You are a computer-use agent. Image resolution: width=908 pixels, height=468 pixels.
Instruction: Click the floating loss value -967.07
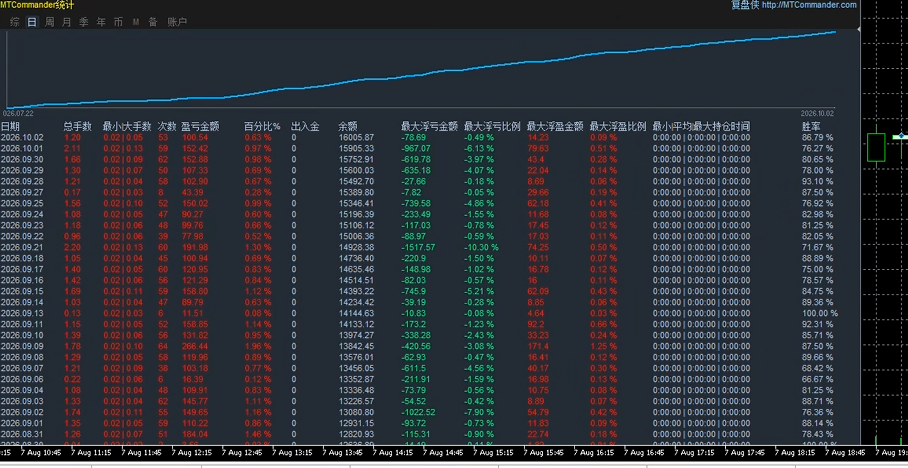(416, 149)
